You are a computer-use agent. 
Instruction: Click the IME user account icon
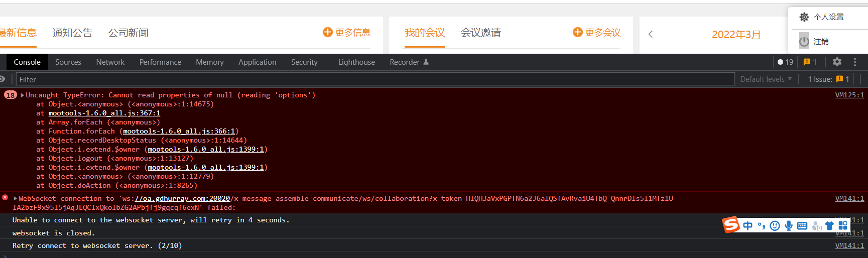coord(817,226)
